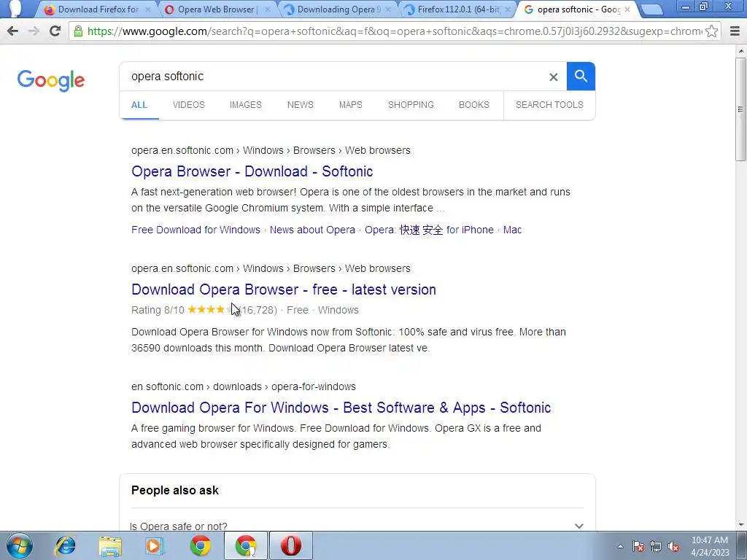Screen dimensions: 747x560
Task: Open the Chrome hamburger menu
Action: [x=735, y=31]
